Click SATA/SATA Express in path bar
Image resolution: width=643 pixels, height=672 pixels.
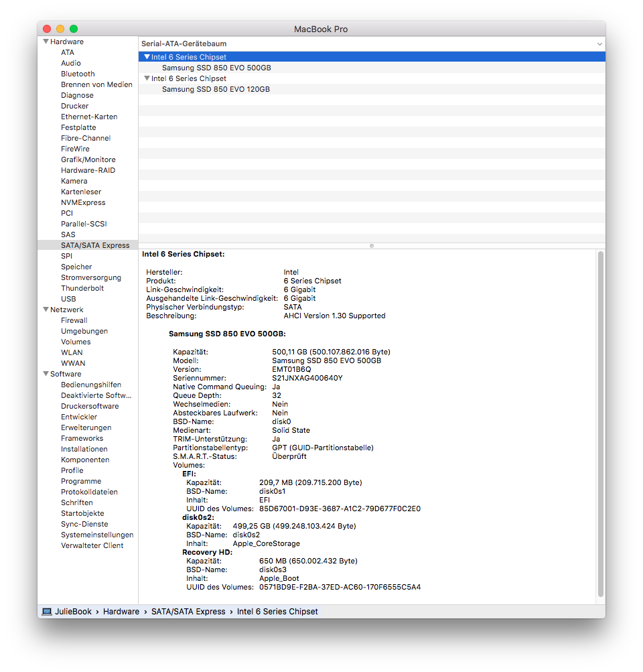pyautogui.click(x=188, y=612)
